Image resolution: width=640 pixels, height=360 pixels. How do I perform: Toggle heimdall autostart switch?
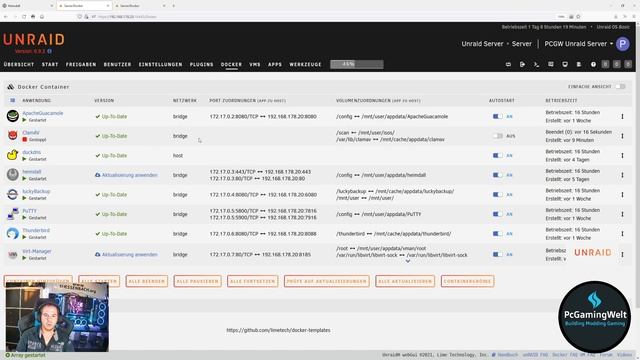point(497,175)
